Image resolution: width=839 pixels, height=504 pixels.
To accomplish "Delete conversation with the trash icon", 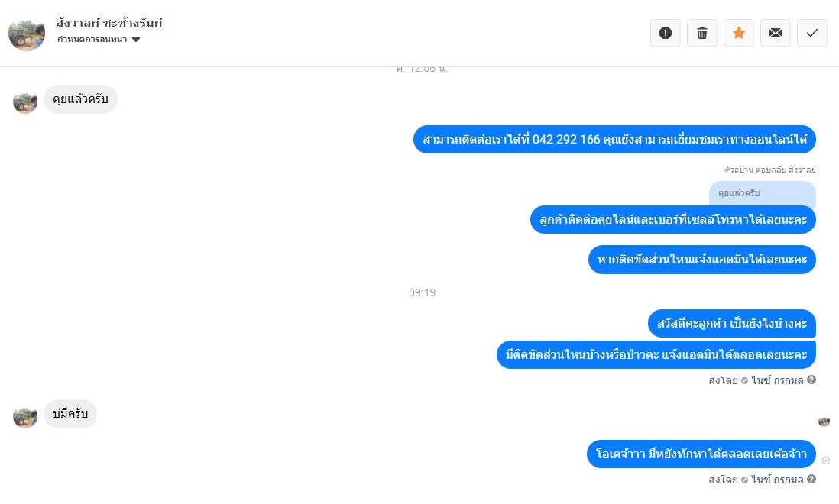I will click(x=702, y=33).
